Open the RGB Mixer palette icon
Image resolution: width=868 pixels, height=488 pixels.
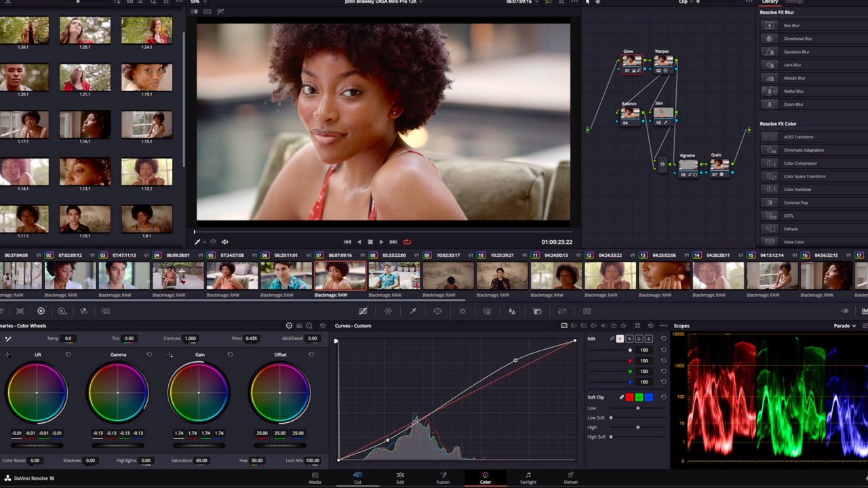[x=83, y=311]
